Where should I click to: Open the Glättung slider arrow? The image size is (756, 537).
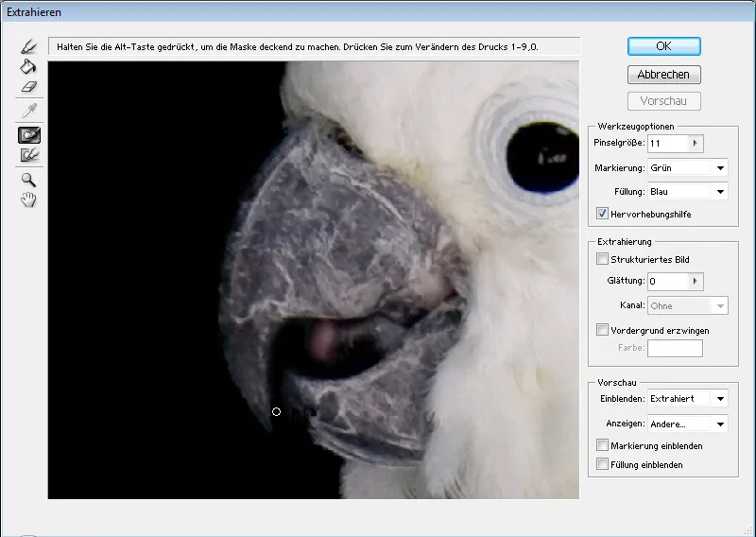pyautogui.click(x=696, y=282)
